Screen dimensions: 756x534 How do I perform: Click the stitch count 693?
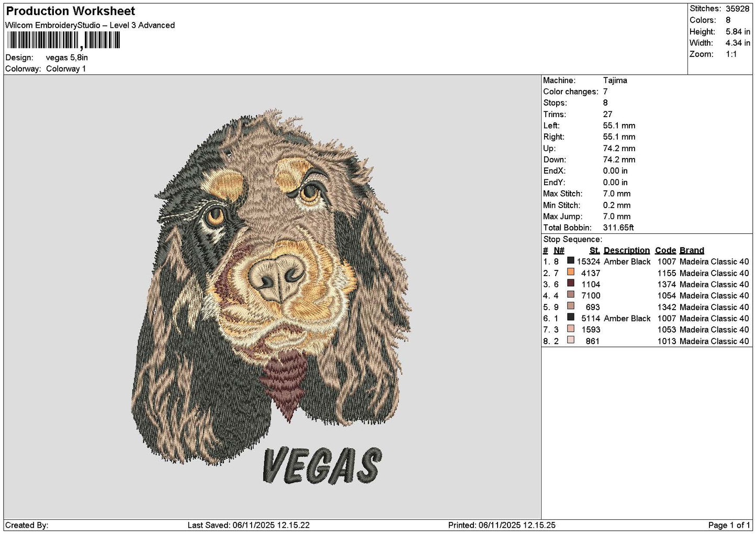tap(593, 307)
